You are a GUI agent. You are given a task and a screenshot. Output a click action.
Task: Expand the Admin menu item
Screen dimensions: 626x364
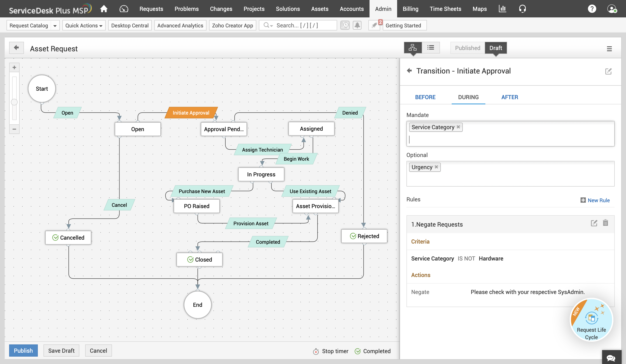click(x=383, y=9)
